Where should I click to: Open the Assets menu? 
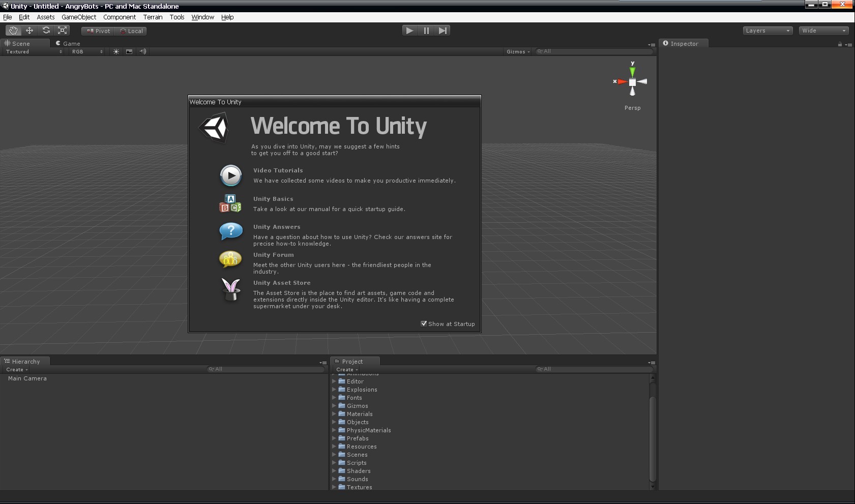click(45, 17)
